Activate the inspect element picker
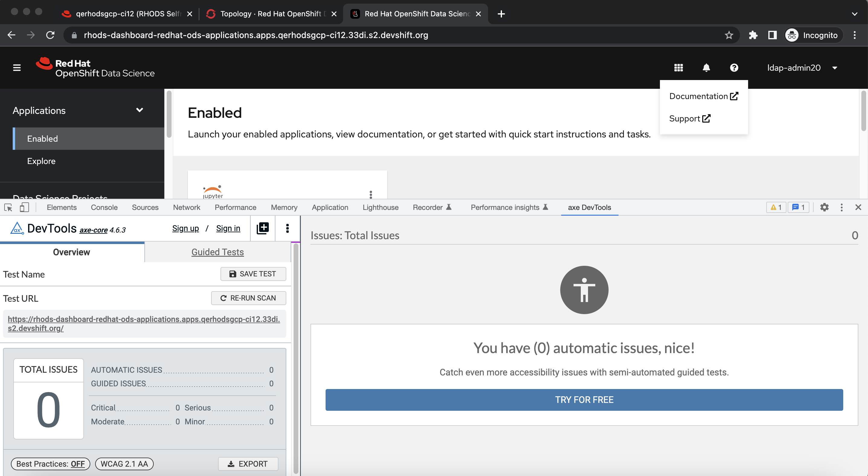 [x=8, y=207]
